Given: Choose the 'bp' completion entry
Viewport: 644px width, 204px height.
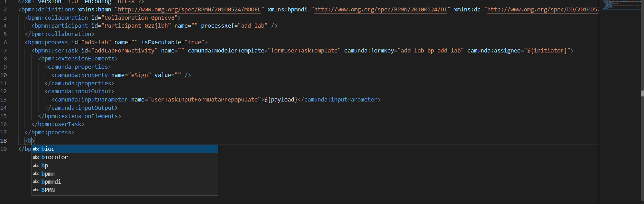Looking at the screenshot, I should coord(125,165).
